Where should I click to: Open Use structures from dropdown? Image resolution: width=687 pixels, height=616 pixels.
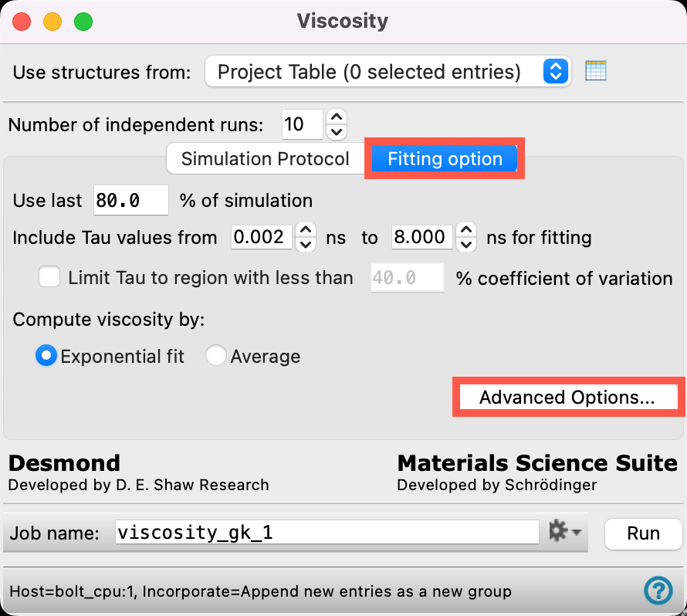[387, 72]
